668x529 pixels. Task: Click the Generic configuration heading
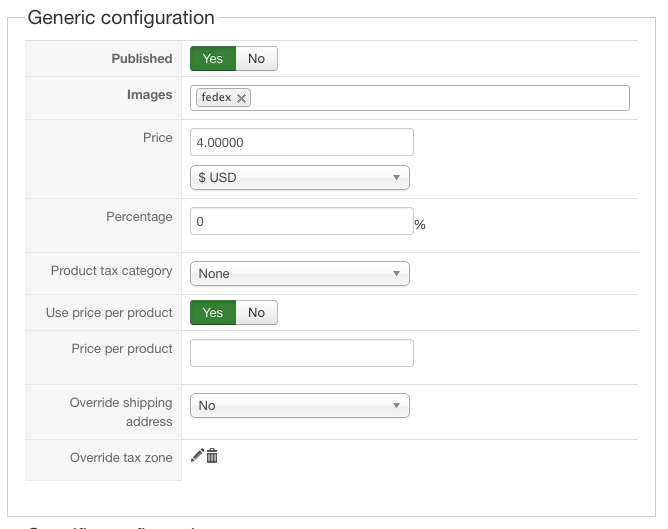coord(121,18)
